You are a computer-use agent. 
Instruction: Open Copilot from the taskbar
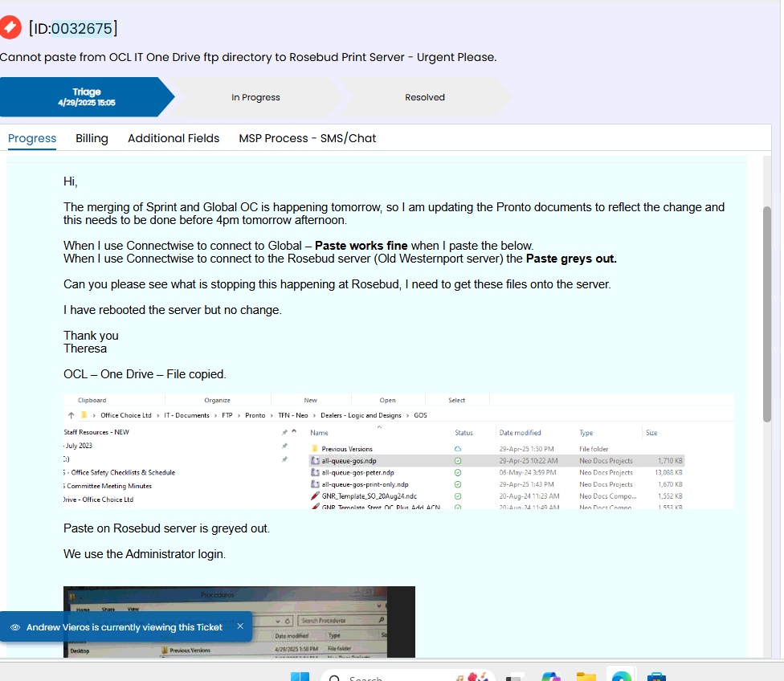(551, 676)
